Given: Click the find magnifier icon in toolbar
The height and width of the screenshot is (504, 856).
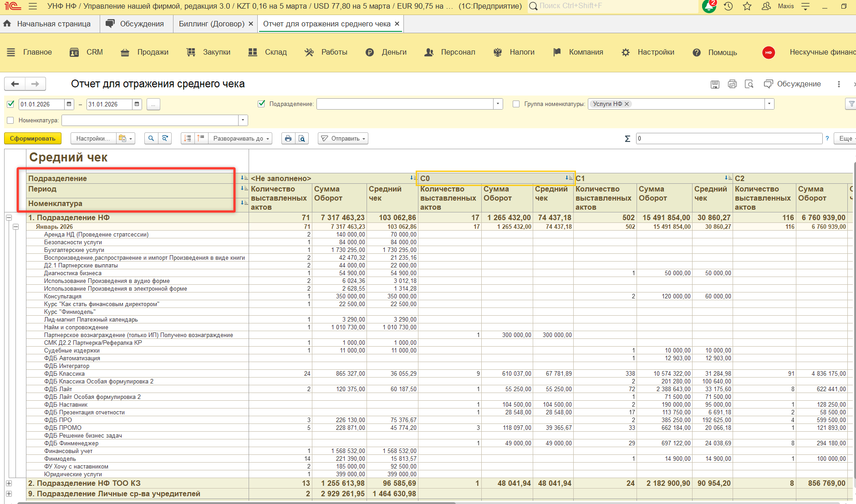Looking at the screenshot, I should coord(151,138).
